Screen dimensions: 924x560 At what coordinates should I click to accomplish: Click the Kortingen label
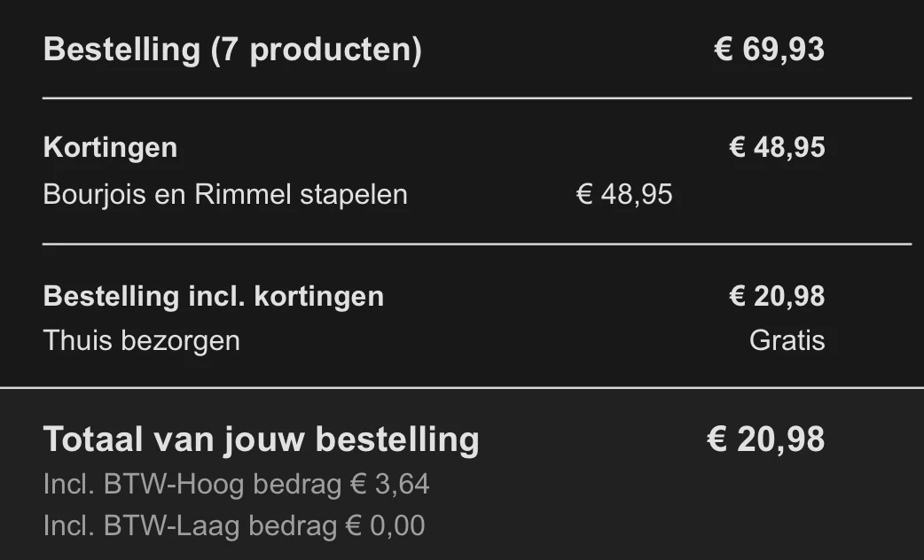110,147
